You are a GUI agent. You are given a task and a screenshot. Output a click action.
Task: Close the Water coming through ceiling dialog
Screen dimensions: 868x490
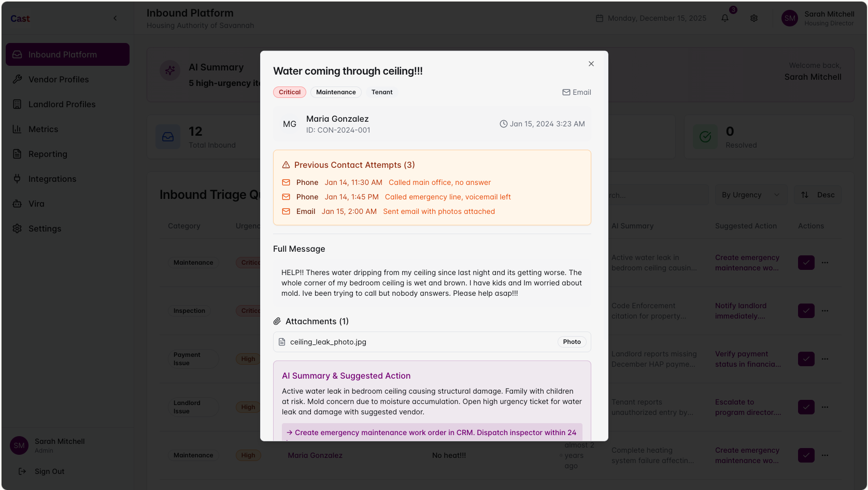point(591,64)
